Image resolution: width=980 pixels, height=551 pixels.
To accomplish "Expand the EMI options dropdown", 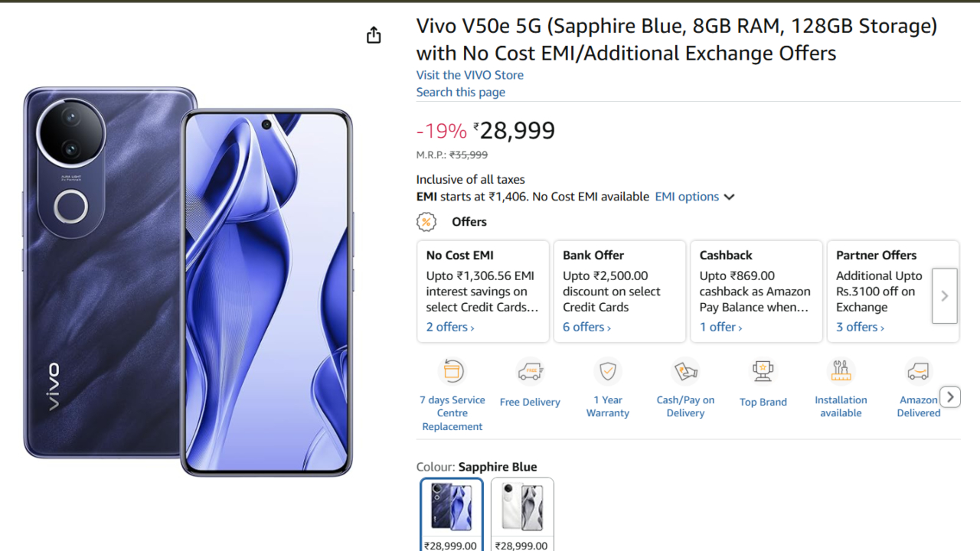I will click(694, 197).
